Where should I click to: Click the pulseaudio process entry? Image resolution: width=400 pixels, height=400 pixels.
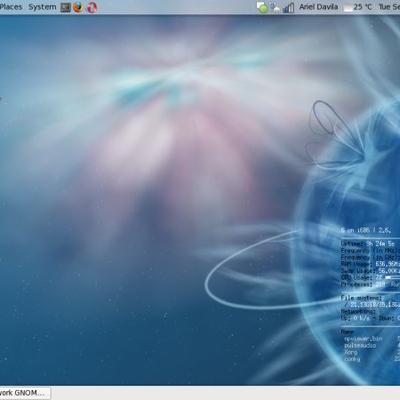tap(360, 345)
